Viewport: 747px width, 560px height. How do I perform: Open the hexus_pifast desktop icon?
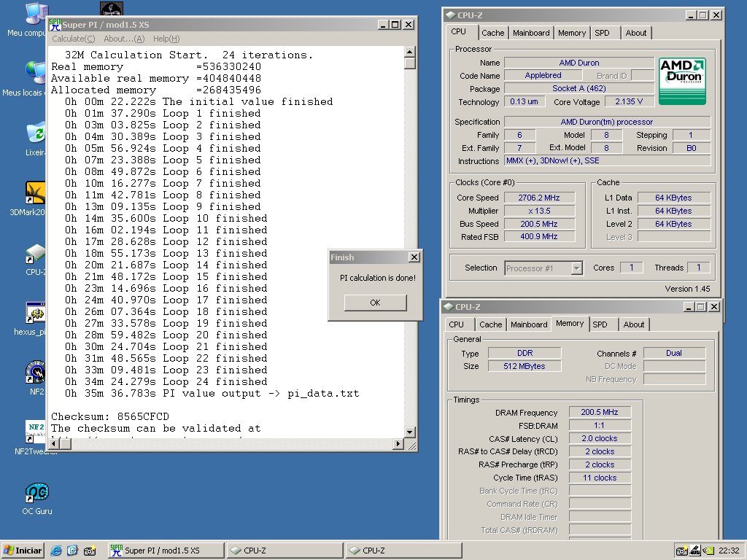[x=36, y=313]
